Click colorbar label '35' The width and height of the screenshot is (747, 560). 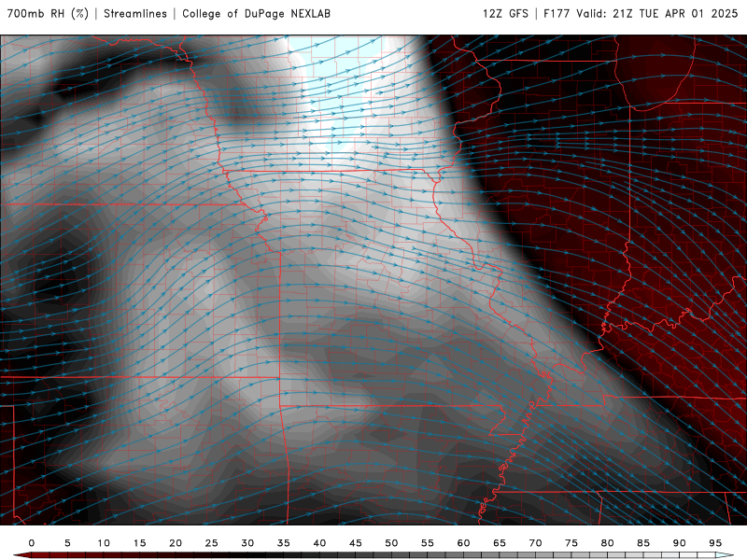click(x=284, y=543)
